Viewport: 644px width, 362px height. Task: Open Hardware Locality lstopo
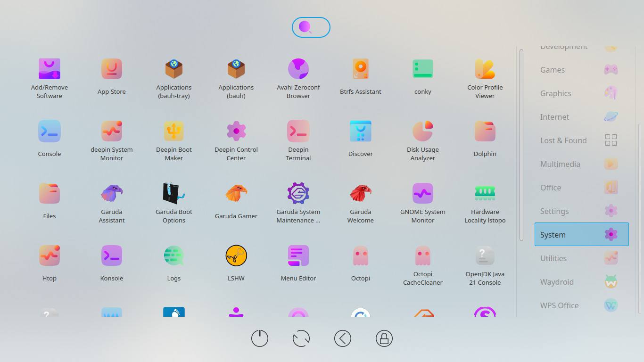[485, 202]
